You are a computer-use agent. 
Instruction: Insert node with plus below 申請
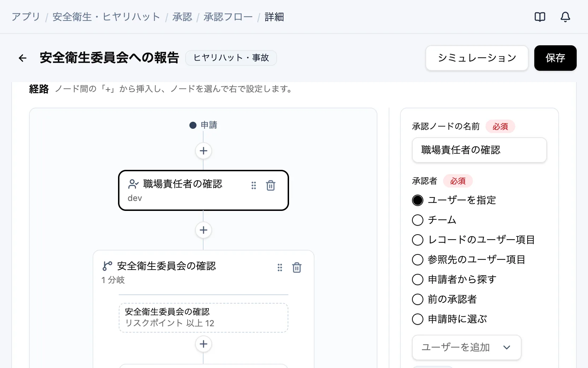(204, 151)
